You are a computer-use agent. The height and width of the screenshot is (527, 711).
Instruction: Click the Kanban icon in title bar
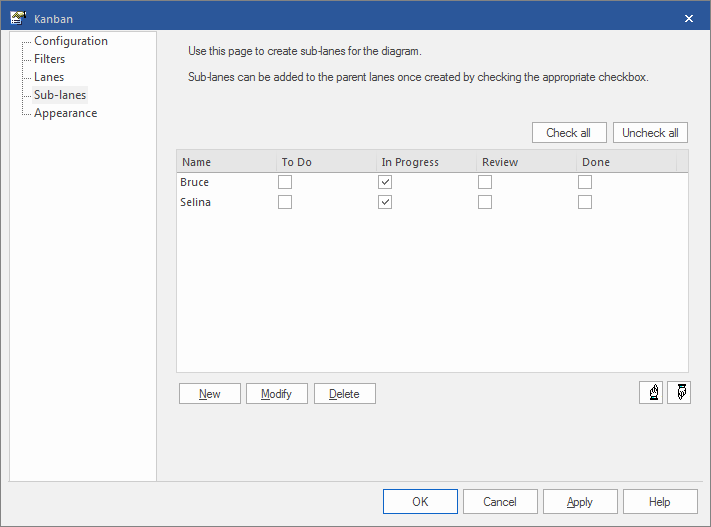tap(17, 18)
